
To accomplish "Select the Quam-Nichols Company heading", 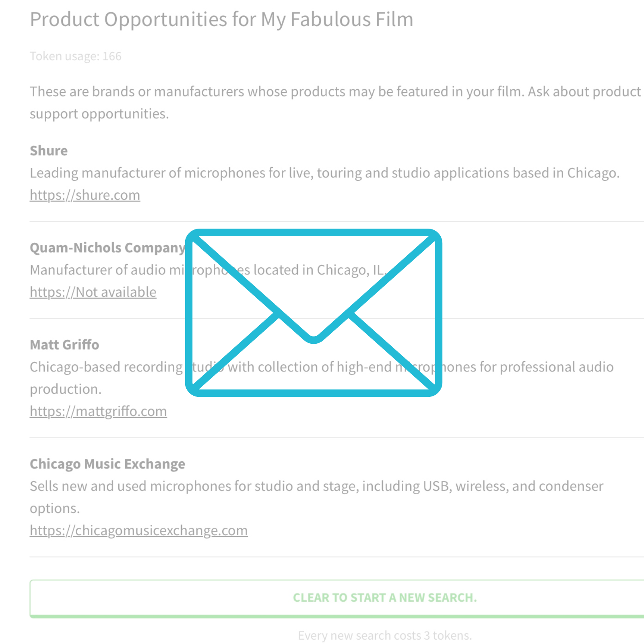I will 107,247.
